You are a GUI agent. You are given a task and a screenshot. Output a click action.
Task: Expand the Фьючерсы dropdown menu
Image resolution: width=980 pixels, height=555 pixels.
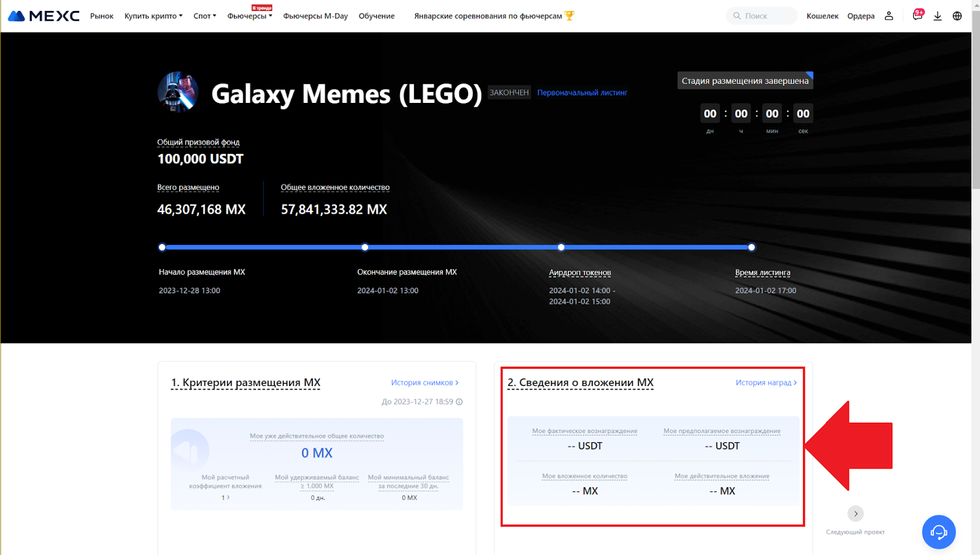250,16
